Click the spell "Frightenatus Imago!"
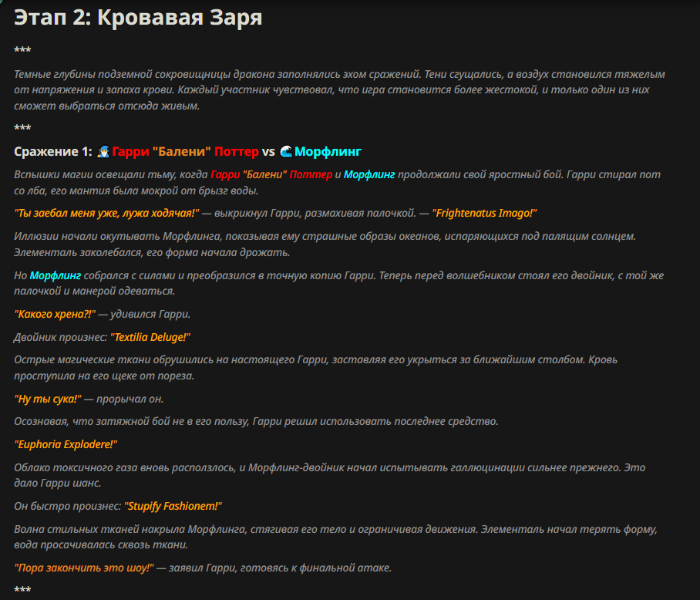The image size is (700, 600). [484, 214]
